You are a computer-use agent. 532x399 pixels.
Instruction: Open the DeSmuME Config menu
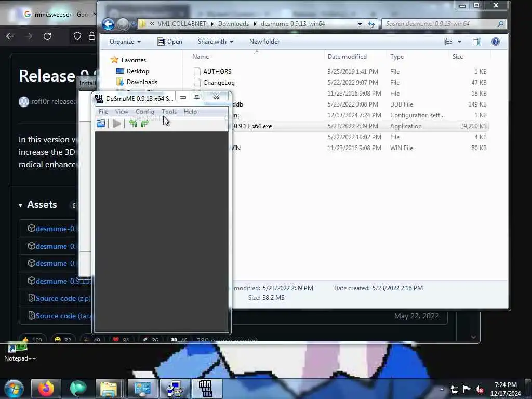coord(144,112)
